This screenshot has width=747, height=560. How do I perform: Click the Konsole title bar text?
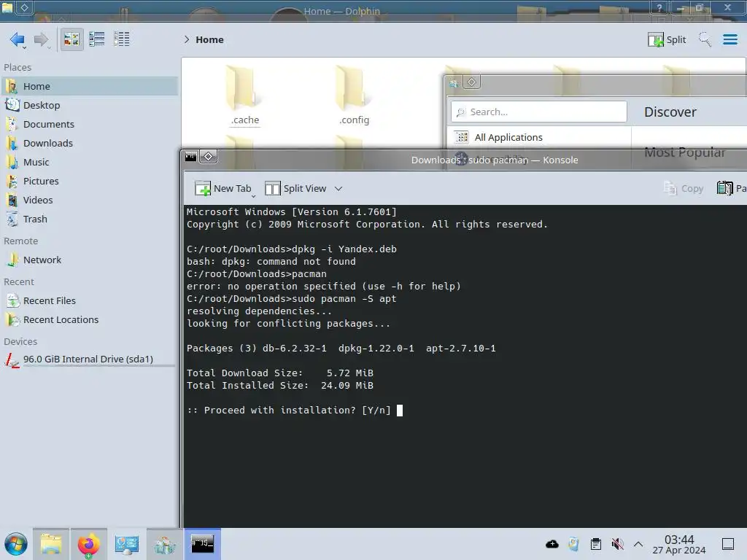point(495,160)
